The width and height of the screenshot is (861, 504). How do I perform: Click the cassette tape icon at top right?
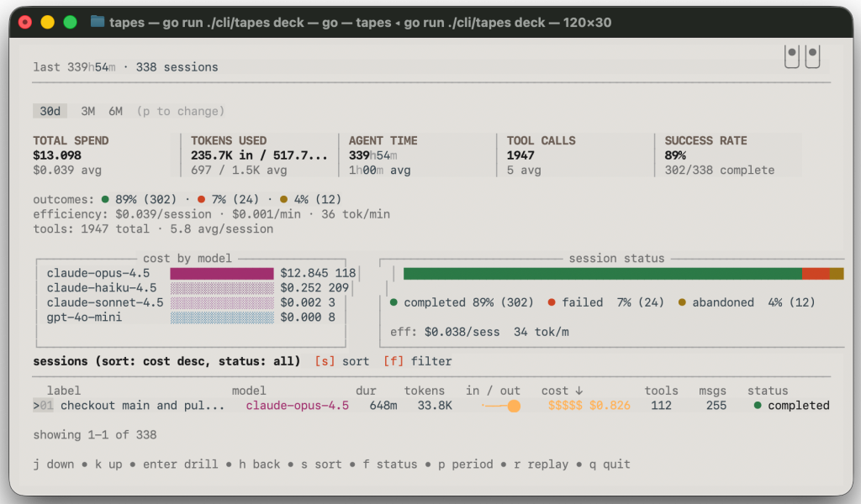point(801,56)
